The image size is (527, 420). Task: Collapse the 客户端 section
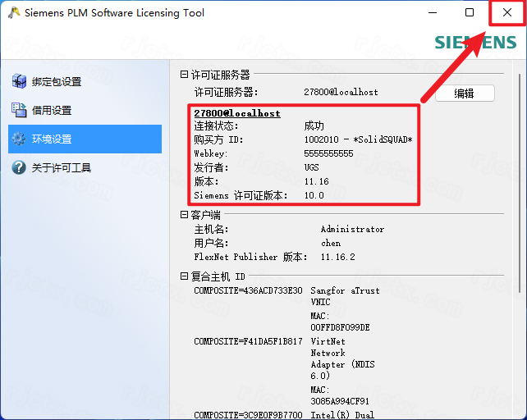[x=184, y=215]
